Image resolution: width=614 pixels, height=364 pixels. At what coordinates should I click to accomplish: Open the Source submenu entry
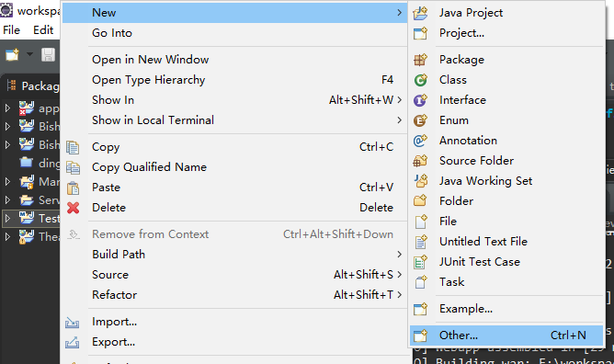(235, 275)
